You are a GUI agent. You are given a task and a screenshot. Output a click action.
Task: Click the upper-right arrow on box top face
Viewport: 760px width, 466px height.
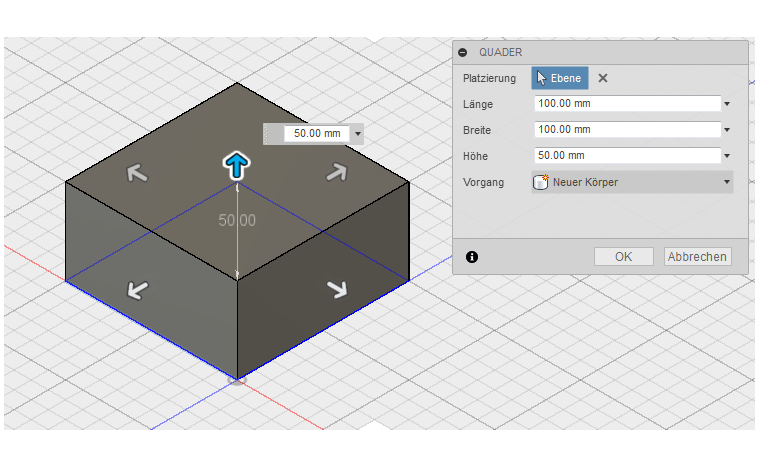[x=337, y=172]
